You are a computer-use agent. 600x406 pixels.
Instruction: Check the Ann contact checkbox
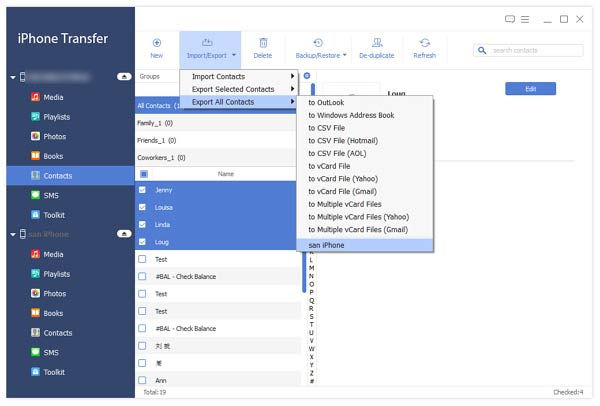(x=142, y=380)
